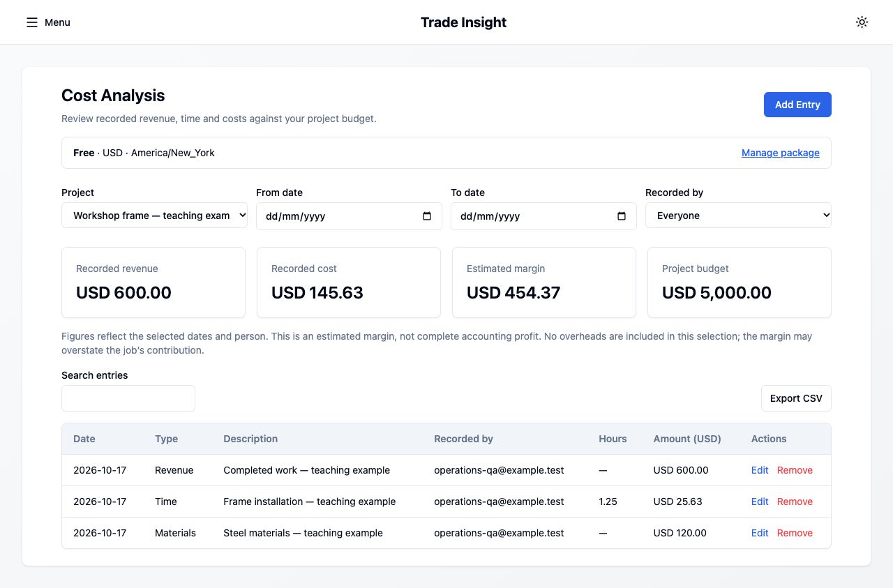This screenshot has height=588, width=893.
Task: Click 'Frame installation — teaching example' description
Action: 309,502
